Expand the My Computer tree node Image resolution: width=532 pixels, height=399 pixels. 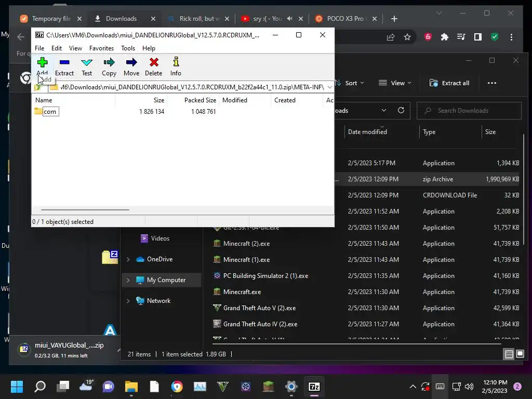pos(128,280)
